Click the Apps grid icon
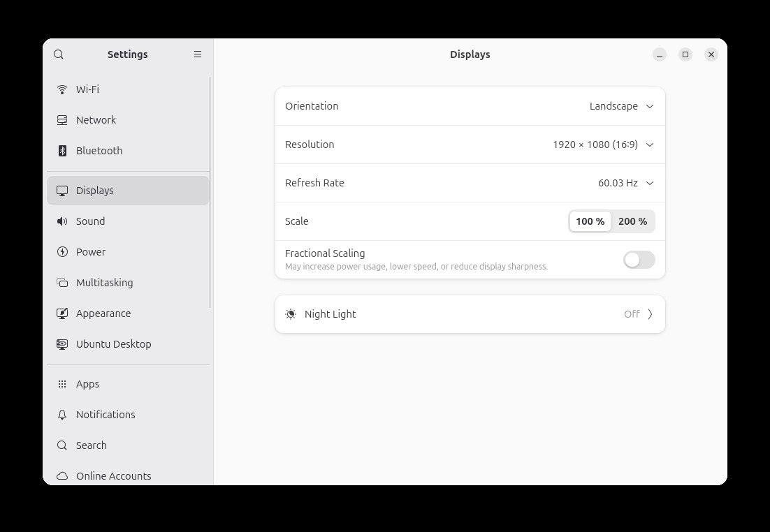Viewport: 770px width, 532px height. tap(62, 384)
